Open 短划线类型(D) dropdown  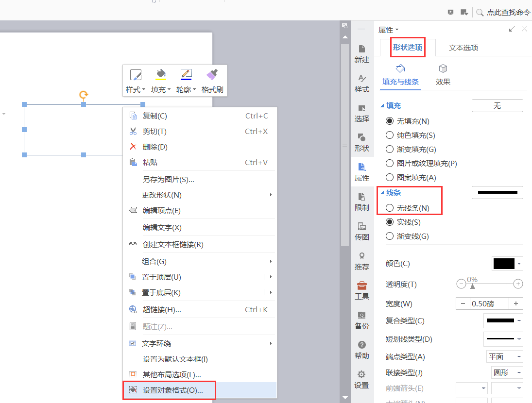pyautogui.click(x=503, y=339)
